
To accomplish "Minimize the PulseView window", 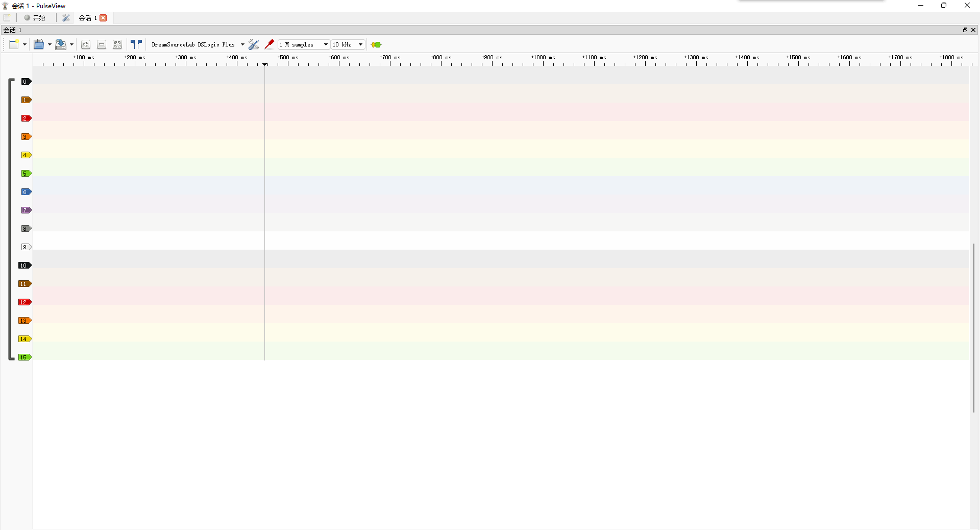I will (x=921, y=6).
